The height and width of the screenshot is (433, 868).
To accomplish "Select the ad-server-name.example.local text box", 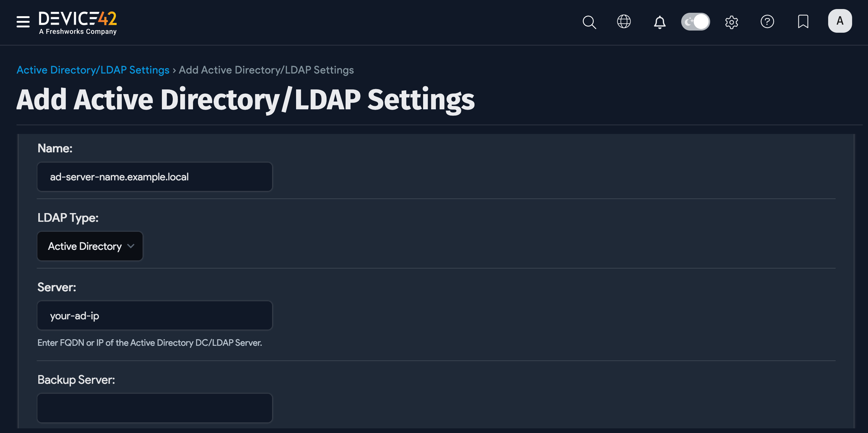I will [154, 176].
